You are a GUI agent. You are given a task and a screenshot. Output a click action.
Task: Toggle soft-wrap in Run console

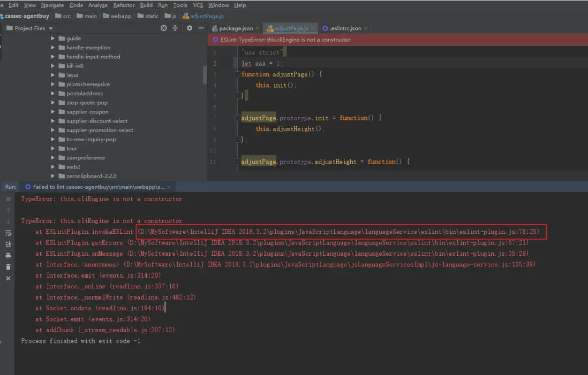point(8,233)
